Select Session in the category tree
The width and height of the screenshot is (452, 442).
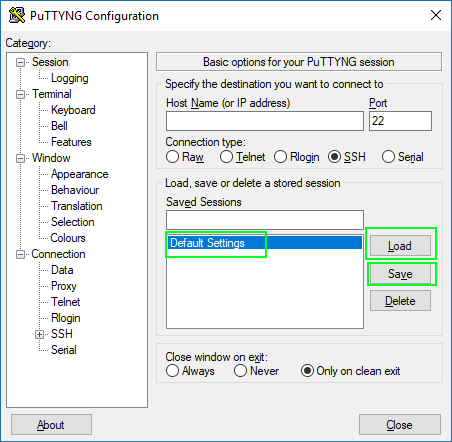coord(50,62)
